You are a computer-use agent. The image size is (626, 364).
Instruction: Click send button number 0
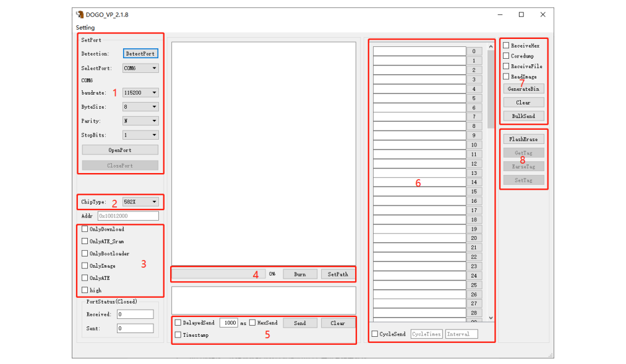click(x=474, y=51)
